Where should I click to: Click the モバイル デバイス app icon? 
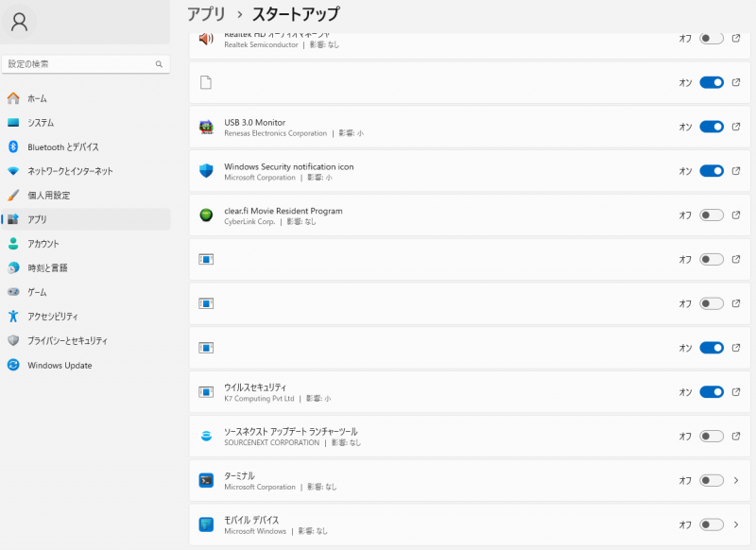click(206, 524)
